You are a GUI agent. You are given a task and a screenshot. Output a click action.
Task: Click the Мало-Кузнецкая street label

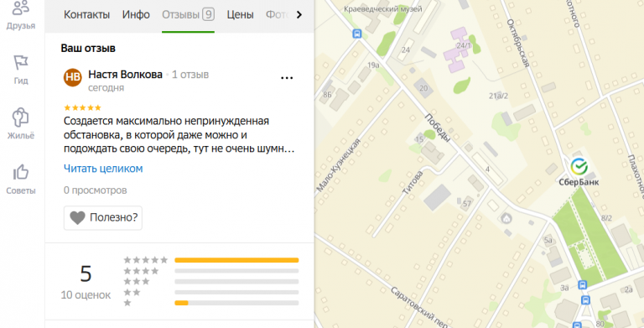click(x=338, y=164)
